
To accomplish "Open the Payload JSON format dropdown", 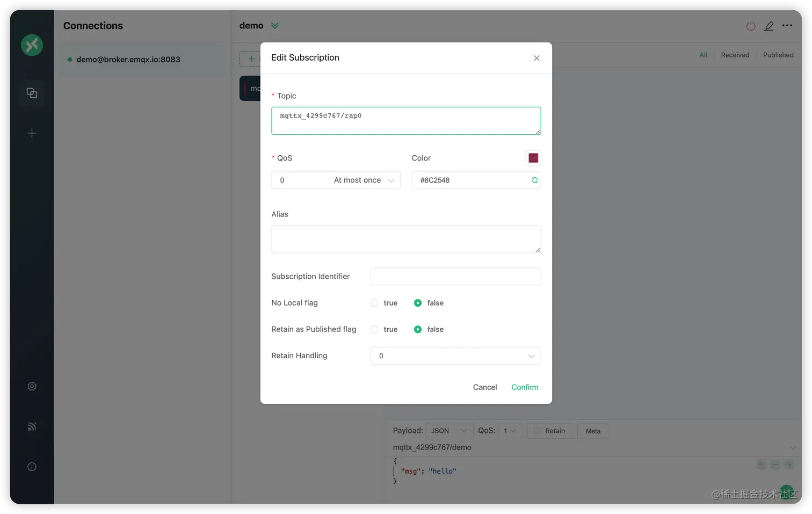I will click(449, 431).
